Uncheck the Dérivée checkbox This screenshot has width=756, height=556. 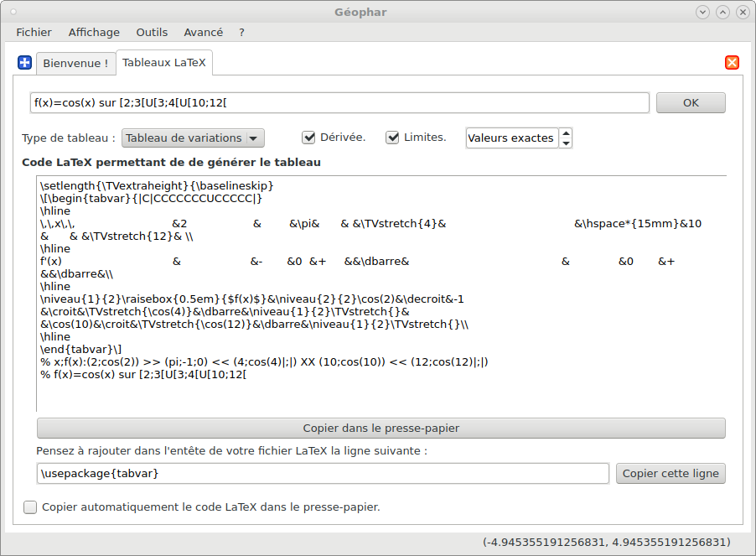click(x=308, y=138)
